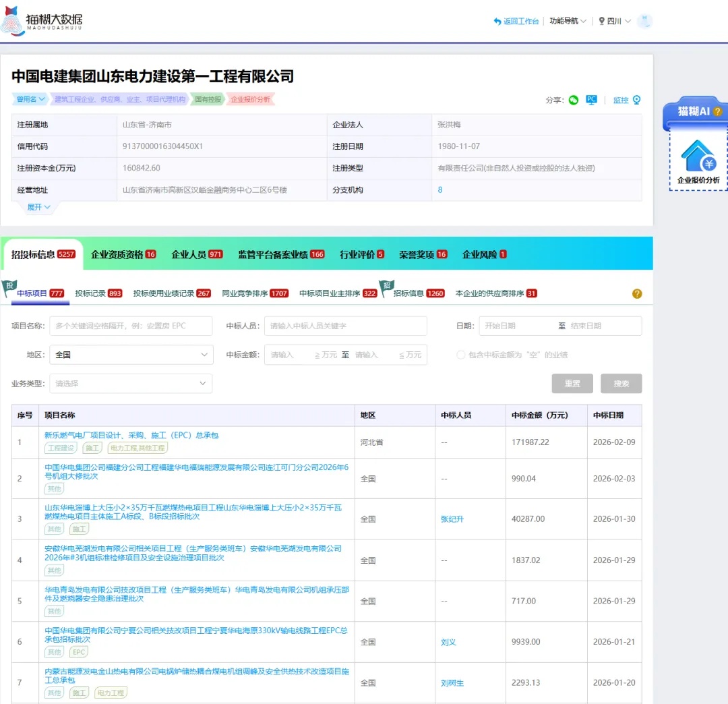Image resolution: width=728 pixels, height=704 pixels.
Task: Open bidder 张纪升 link
Action: (x=452, y=519)
